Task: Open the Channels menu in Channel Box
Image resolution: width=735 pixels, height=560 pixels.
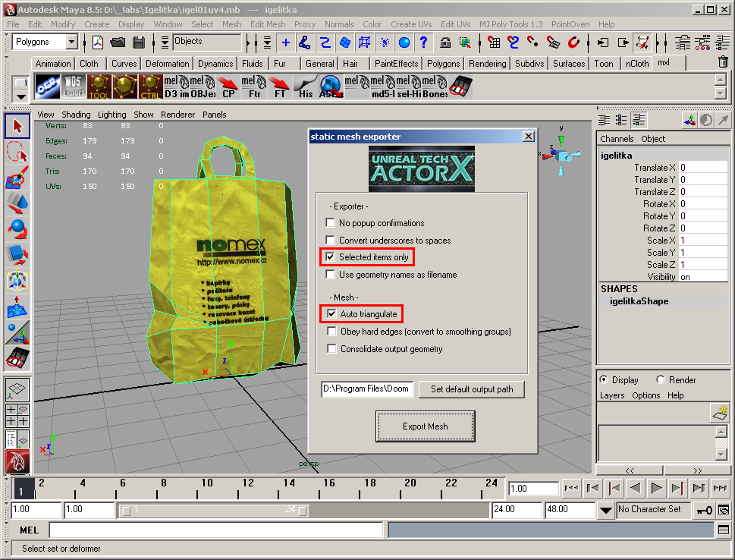Action: 617,139
